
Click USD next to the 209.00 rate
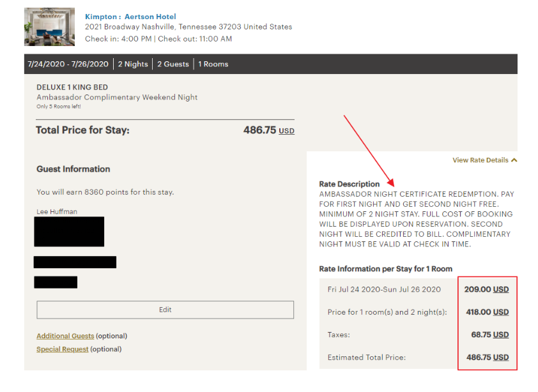[x=501, y=289]
